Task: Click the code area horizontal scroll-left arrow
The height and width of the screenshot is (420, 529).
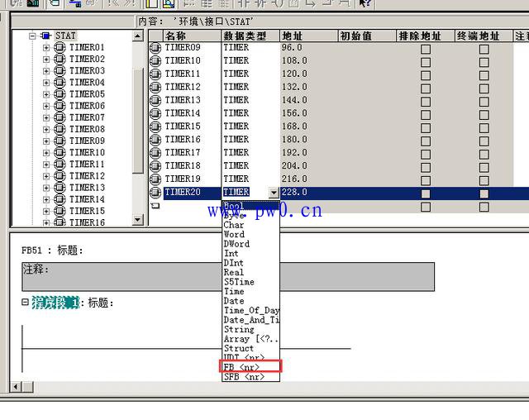Action: coord(16,387)
